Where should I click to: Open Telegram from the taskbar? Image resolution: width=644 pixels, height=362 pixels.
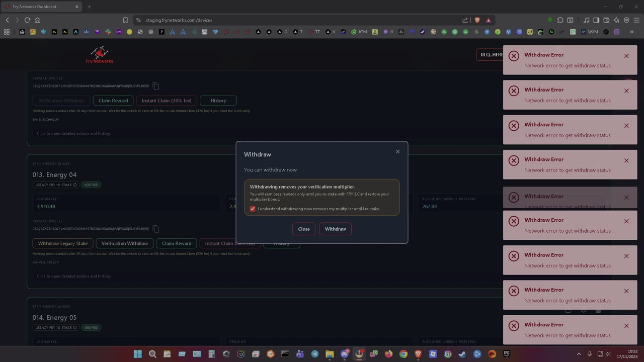(x=314, y=354)
